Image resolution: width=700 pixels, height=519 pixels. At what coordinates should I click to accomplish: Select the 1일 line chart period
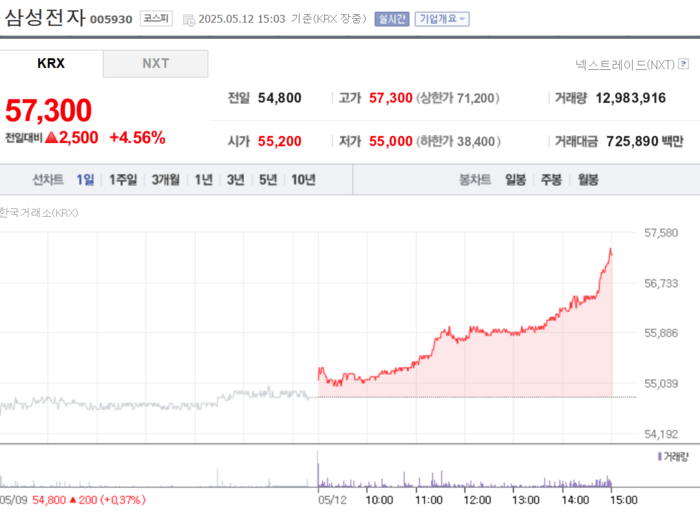click(85, 180)
